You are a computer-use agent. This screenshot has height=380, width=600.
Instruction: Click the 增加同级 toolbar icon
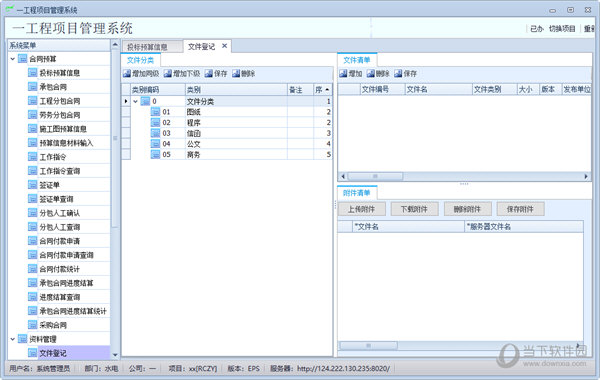pyautogui.click(x=127, y=73)
